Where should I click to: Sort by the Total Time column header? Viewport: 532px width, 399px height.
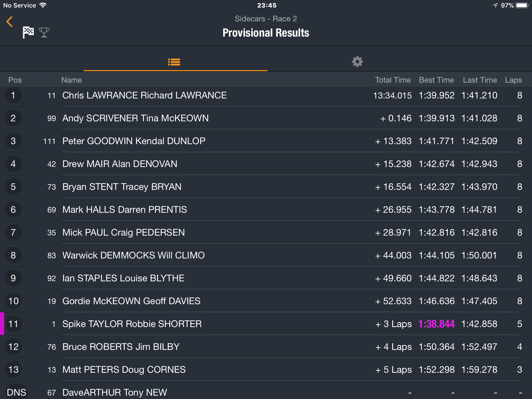393,80
